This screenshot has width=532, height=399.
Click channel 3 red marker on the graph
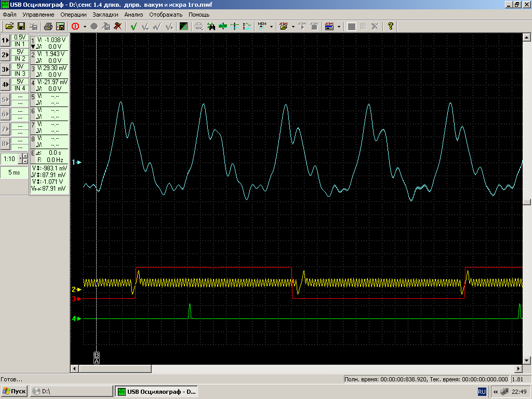click(77, 299)
